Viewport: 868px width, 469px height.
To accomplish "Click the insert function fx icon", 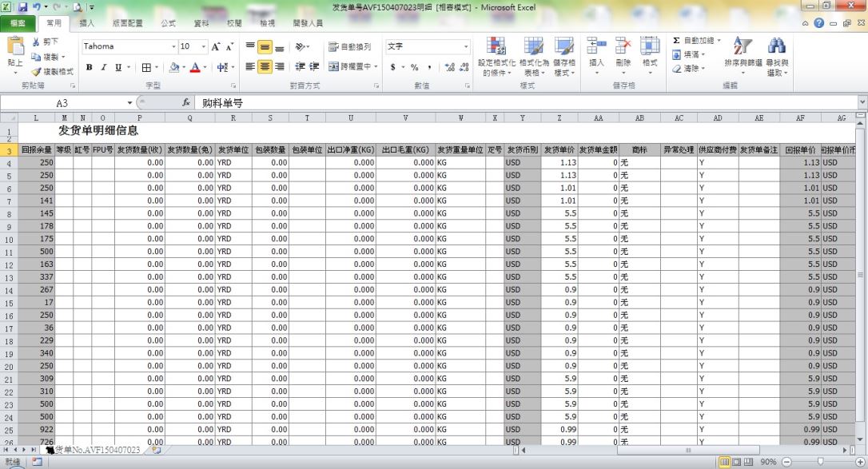I will (186, 103).
